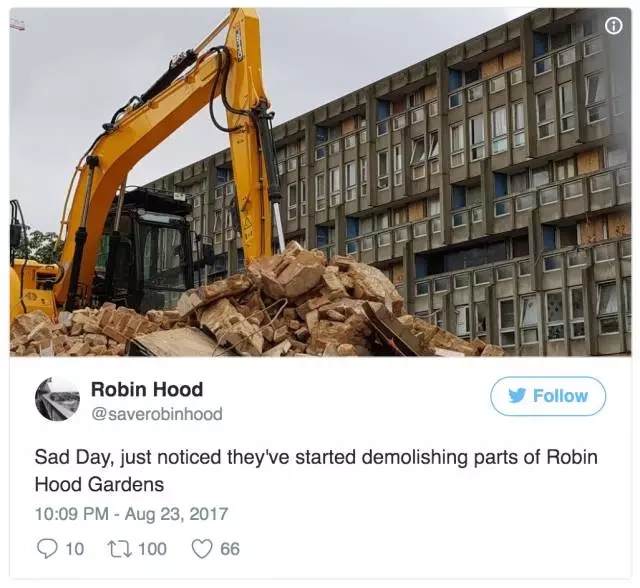Click the "Aug 23, 2017" date text
Image resolution: width=640 pixels, height=588 pixels.
pyautogui.click(x=176, y=513)
